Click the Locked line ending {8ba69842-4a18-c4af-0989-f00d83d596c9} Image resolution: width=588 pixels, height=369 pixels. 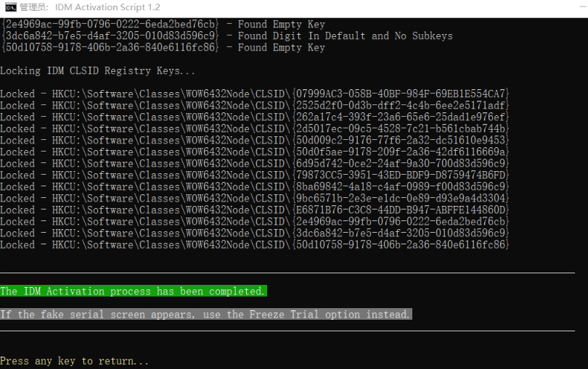pos(255,186)
